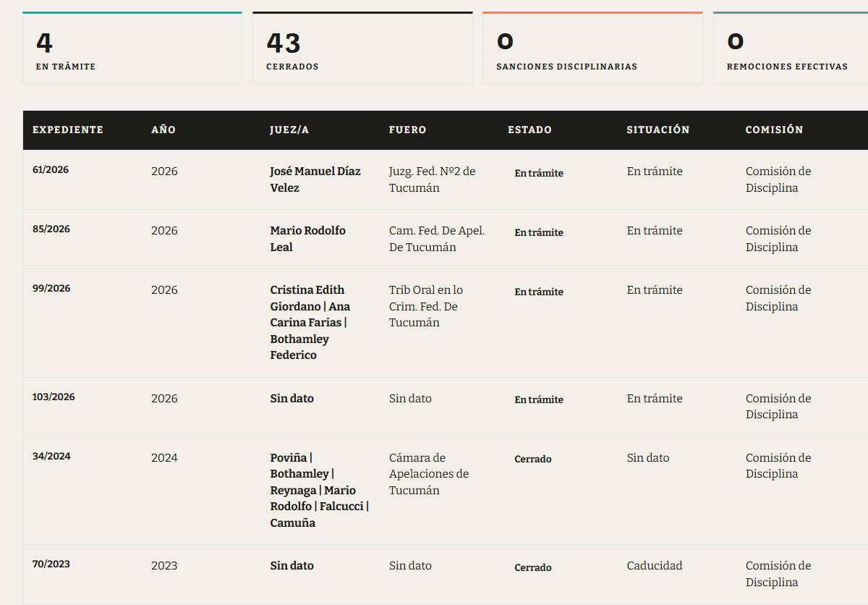Viewport: 868px width, 605px height.
Task: Click situación 'Caducidad' in row 70/2023
Action: pyautogui.click(x=655, y=566)
